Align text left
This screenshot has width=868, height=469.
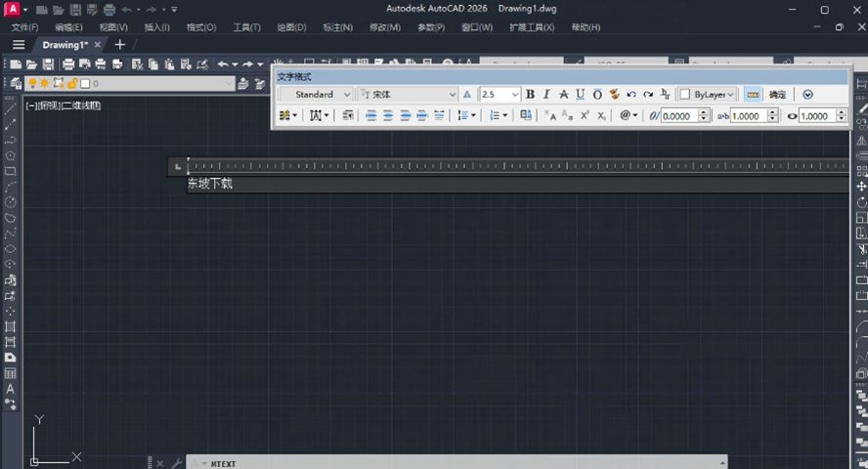(x=371, y=115)
